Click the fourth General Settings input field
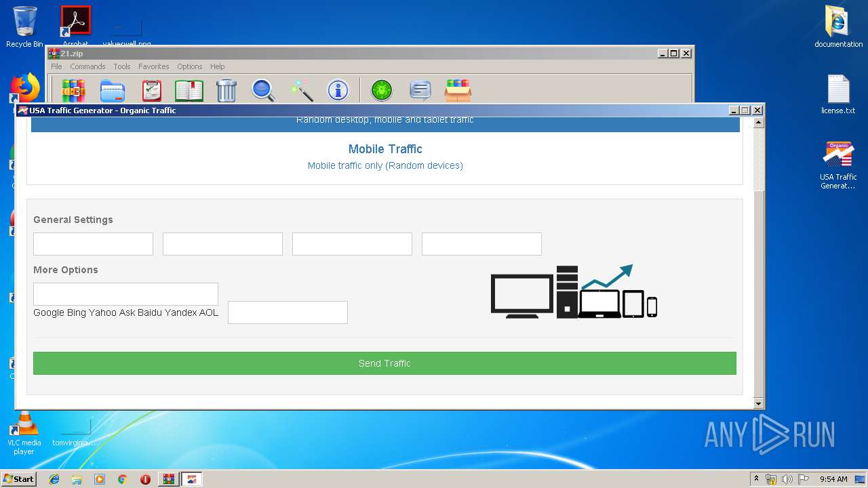 pyautogui.click(x=481, y=244)
